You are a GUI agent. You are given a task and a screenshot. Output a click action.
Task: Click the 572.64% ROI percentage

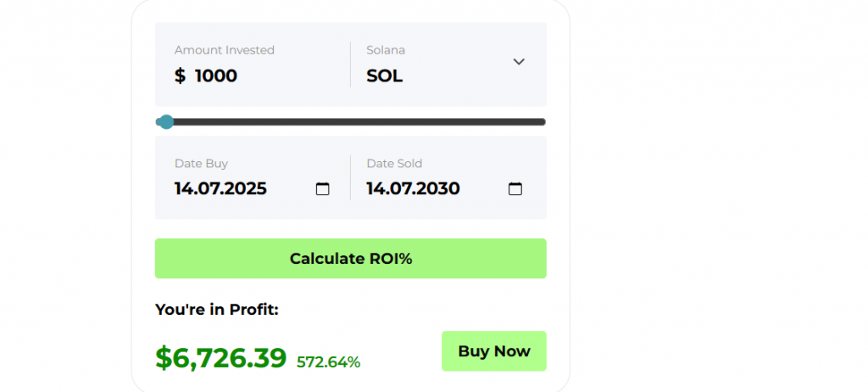click(328, 362)
